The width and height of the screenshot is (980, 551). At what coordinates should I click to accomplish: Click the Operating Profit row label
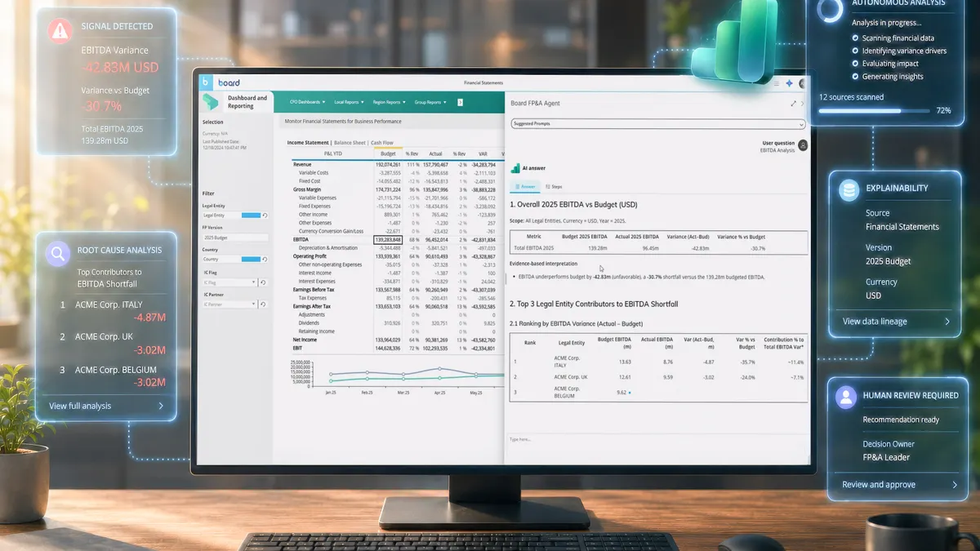pos(310,256)
